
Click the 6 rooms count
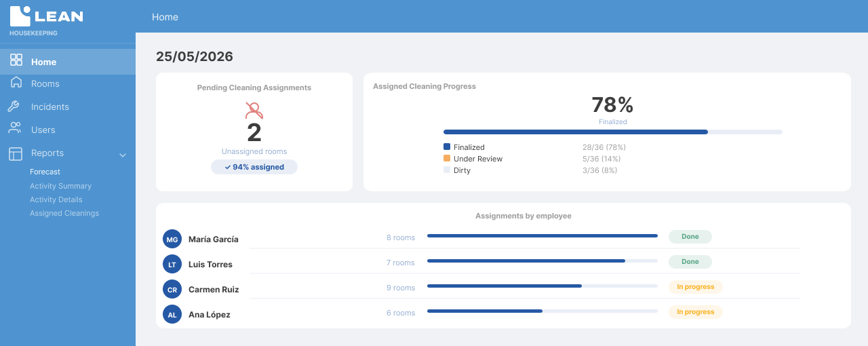401,313
